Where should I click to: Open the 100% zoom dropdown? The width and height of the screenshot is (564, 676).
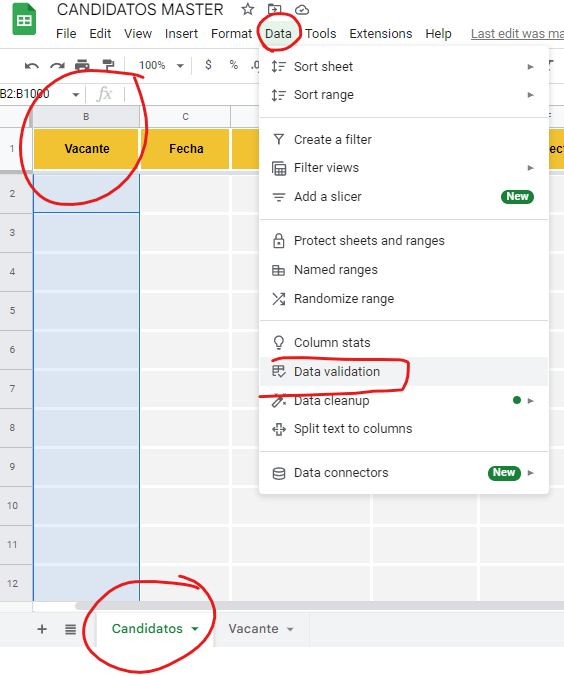[161, 66]
